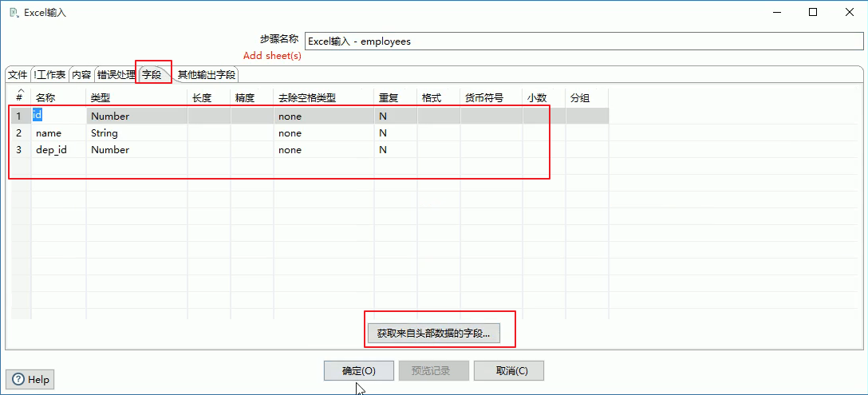Image resolution: width=868 pixels, height=395 pixels.
Task: Click 'N' repeat cell in id row
Action: coord(396,117)
